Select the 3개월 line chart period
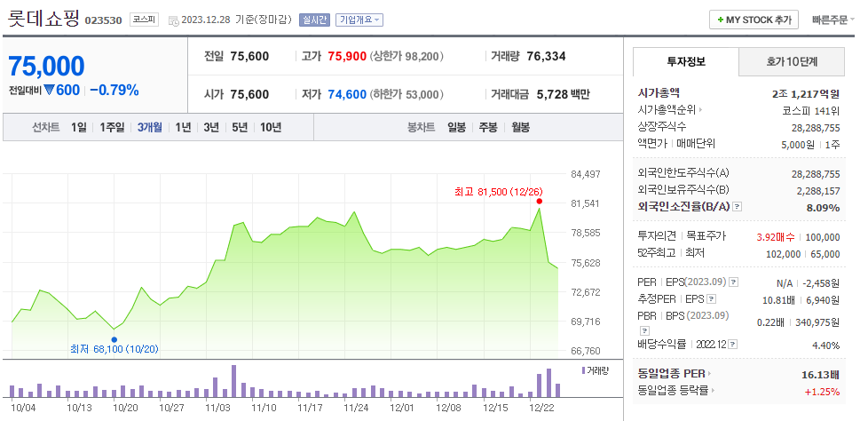 point(149,127)
